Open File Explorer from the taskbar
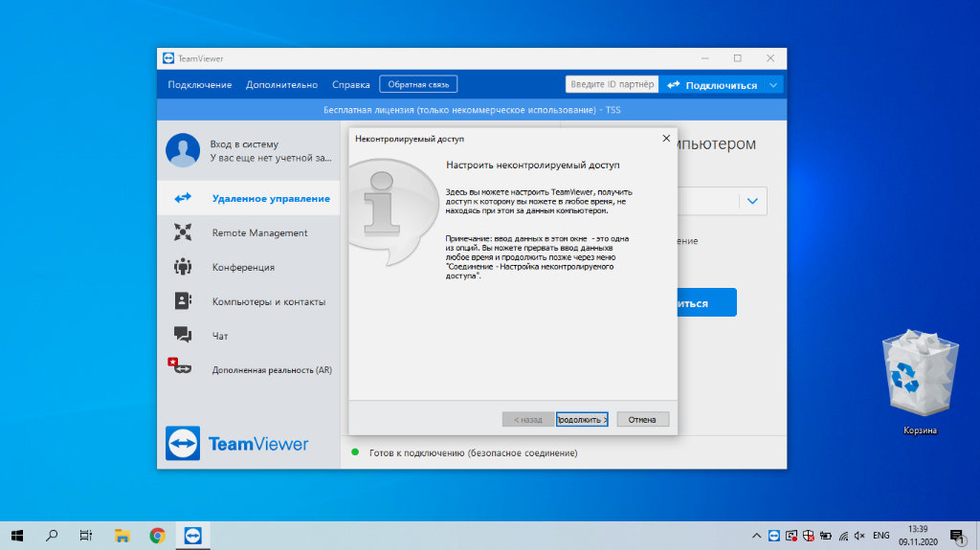980x550 pixels. pyautogui.click(x=122, y=536)
